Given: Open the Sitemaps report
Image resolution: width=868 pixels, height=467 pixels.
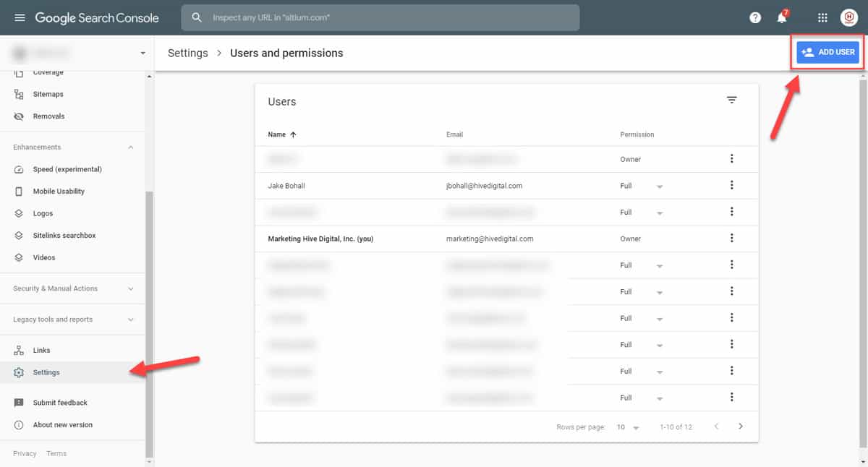Looking at the screenshot, I should pos(48,94).
